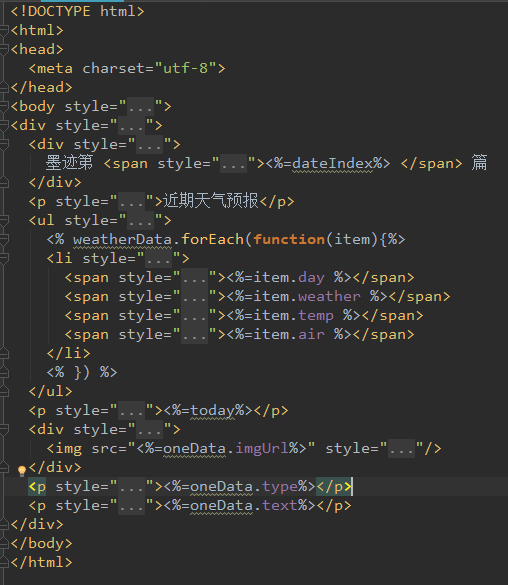Expand folded style value in li tag
This screenshot has width=508, height=585.
click(x=159, y=259)
